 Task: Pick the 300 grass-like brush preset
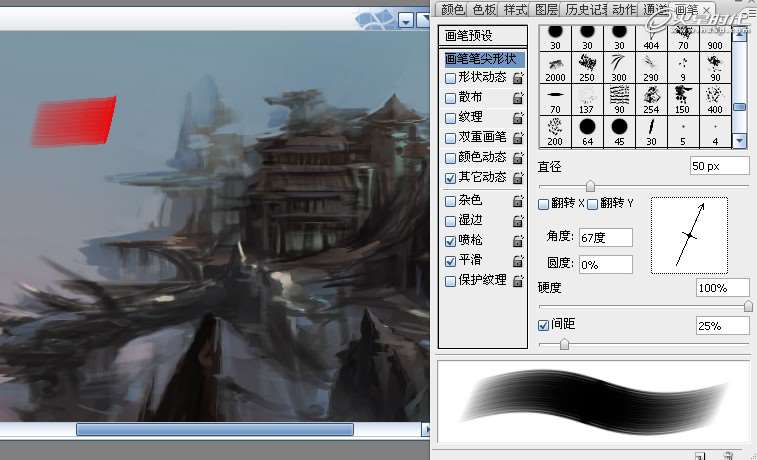pos(619,68)
